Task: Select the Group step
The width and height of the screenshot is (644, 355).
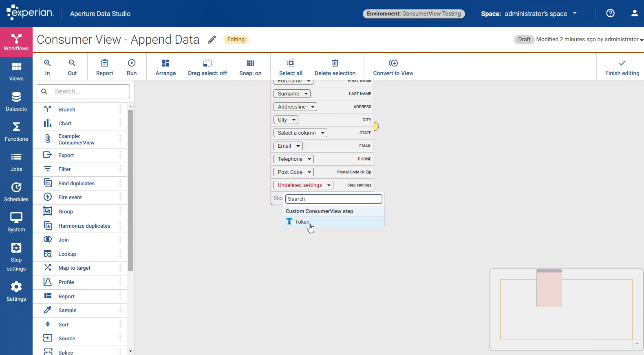Action: (80, 211)
